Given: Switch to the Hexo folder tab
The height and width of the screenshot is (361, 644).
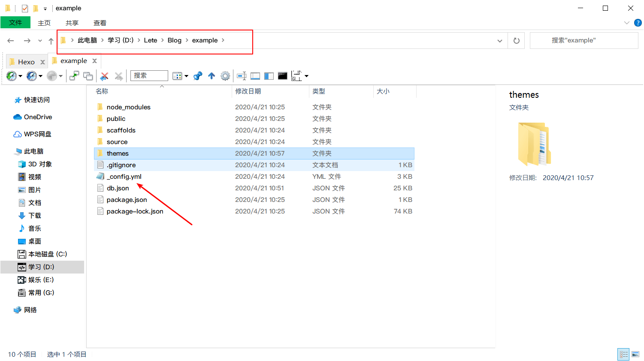Looking at the screenshot, I should click(26, 62).
